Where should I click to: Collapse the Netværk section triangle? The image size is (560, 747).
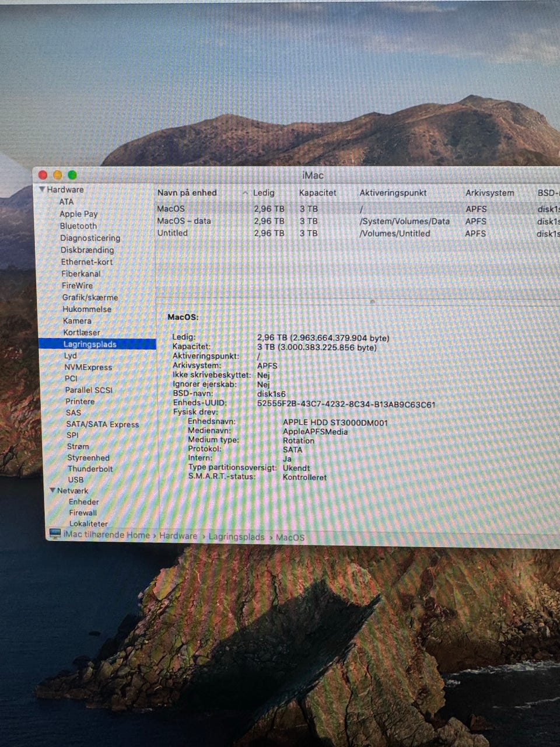point(52,491)
